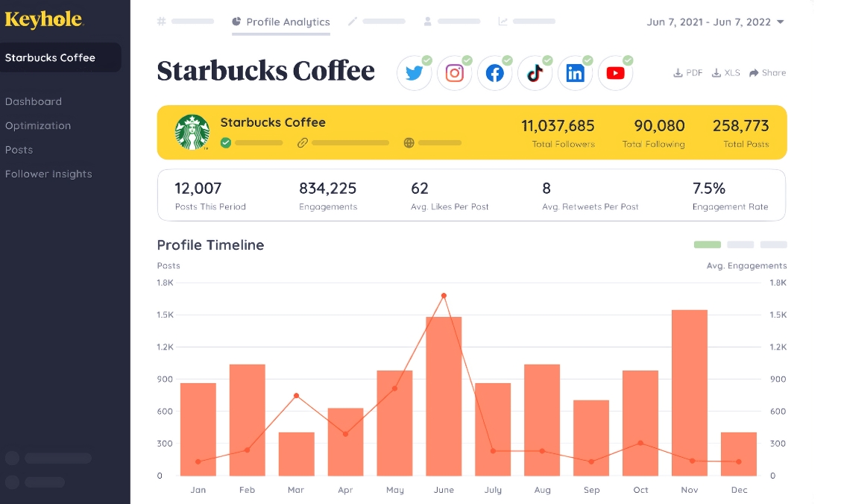Screen dimensions: 847x504
Task: Click the Profile Timeline heading
Action: 211,245
